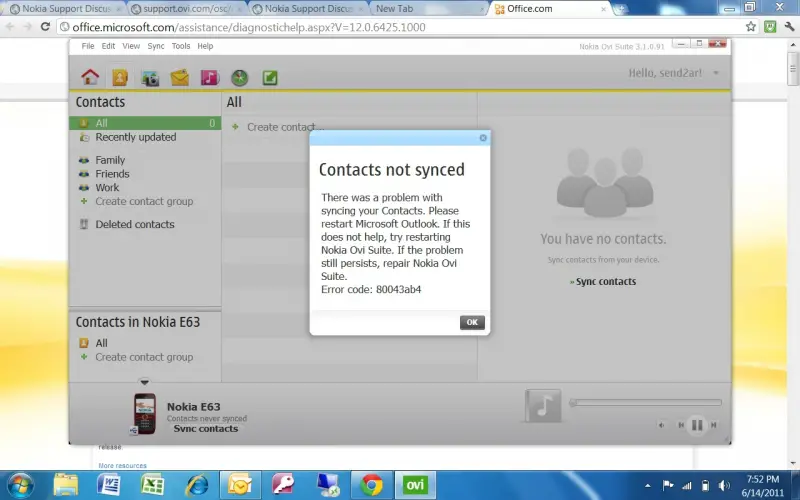
Task: Close the Office.com browser tab
Action: tap(603, 9)
